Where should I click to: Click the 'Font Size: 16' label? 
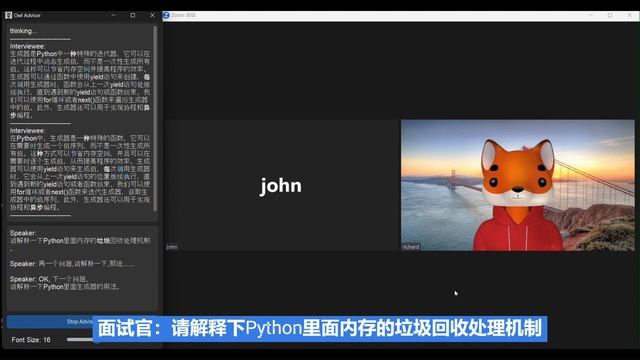pyautogui.click(x=31, y=340)
